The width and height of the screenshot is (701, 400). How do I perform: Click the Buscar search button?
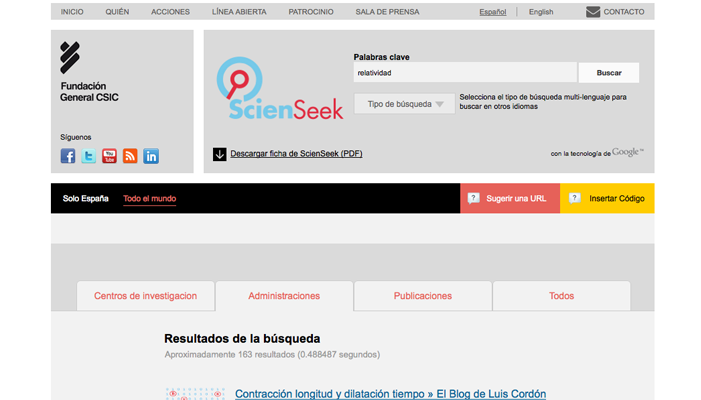[x=609, y=73]
